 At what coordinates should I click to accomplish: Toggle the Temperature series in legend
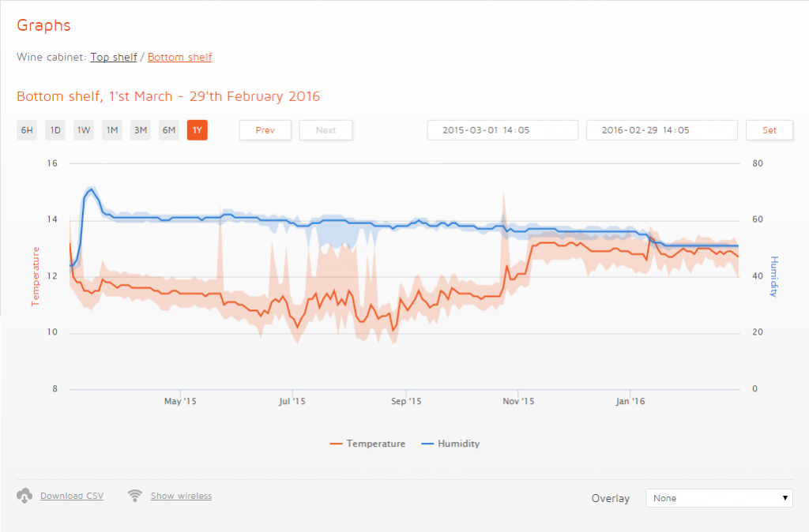(x=368, y=444)
